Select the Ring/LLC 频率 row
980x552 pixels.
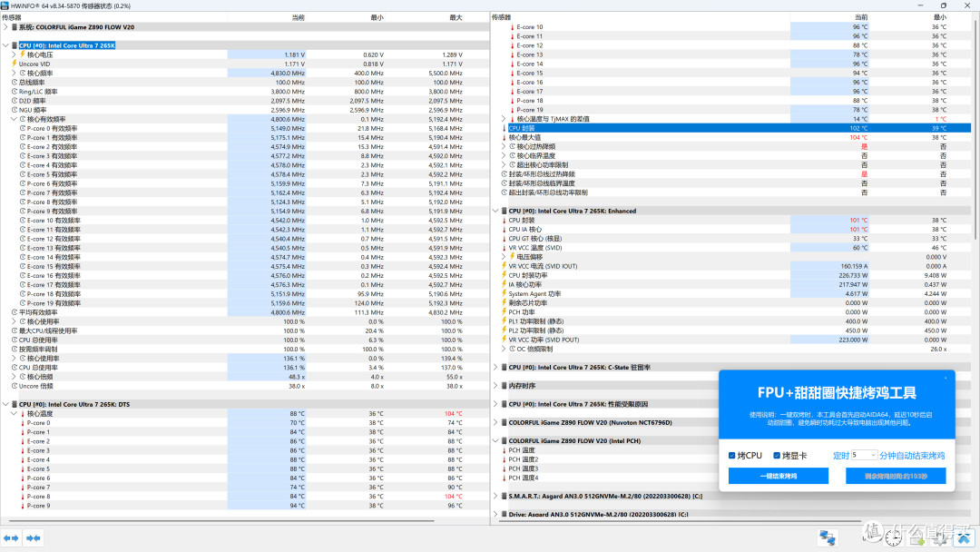[244, 92]
